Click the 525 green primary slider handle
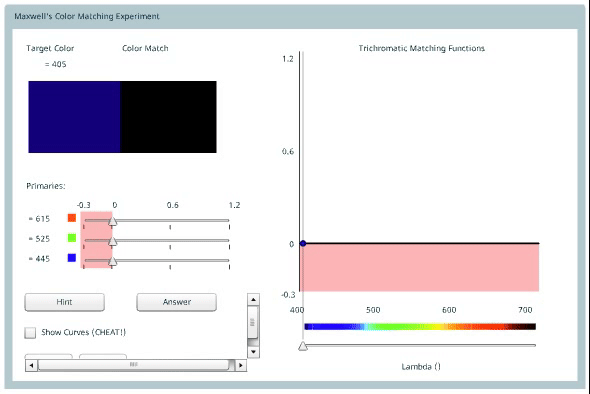This screenshot has width=590, height=394. pyautogui.click(x=113, y=242)
